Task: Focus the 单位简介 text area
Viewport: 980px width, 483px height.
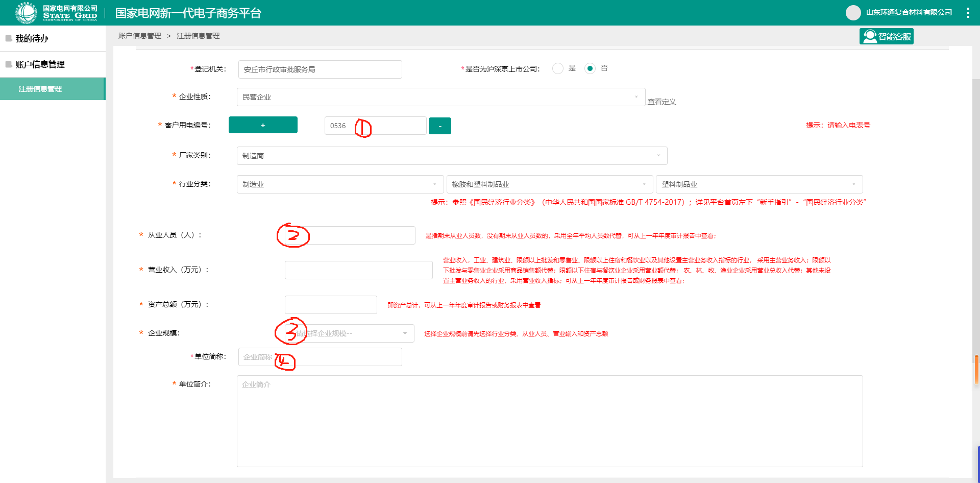Action: [x=549, y=421]
